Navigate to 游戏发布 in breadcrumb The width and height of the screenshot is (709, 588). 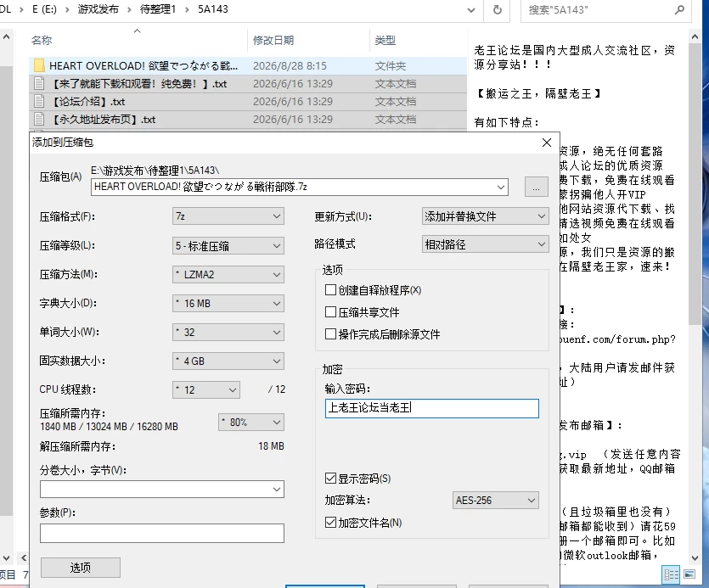(98, 9)
